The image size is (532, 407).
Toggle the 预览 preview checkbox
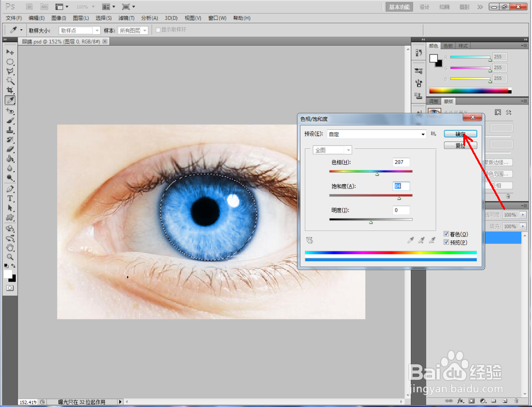[446, 242]
